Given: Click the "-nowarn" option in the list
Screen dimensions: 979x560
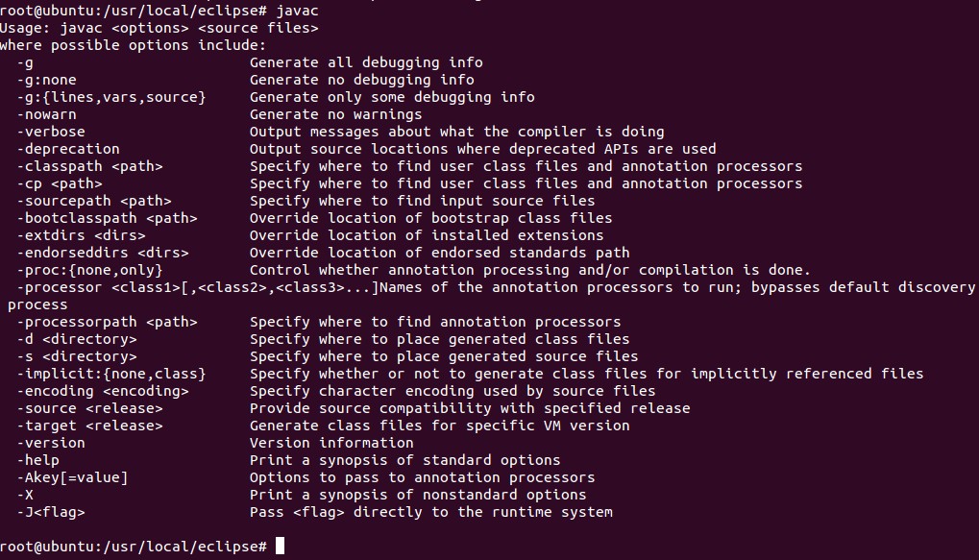Looking at the screenshot, I should 46,114.
